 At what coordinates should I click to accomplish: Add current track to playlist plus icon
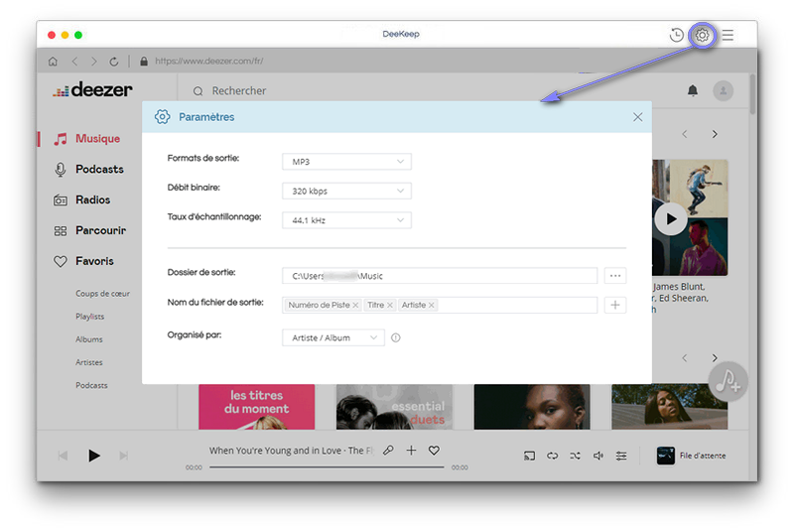411,450
